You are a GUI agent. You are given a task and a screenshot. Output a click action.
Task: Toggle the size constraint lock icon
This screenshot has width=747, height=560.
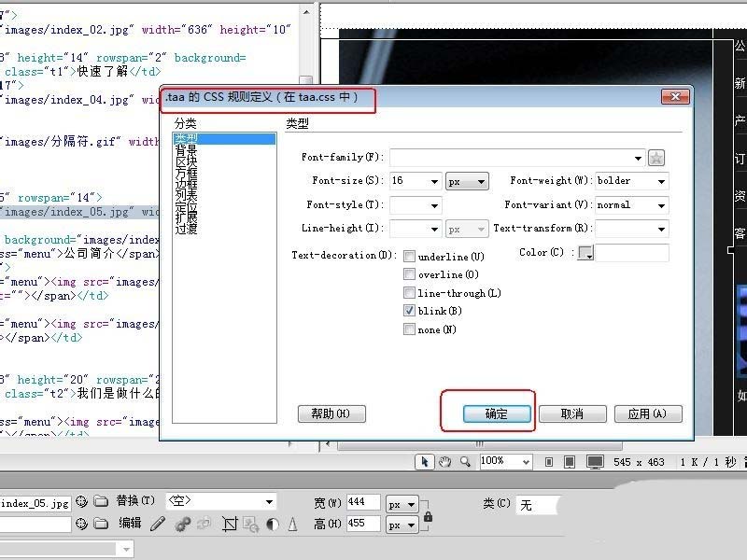[428, 516]
